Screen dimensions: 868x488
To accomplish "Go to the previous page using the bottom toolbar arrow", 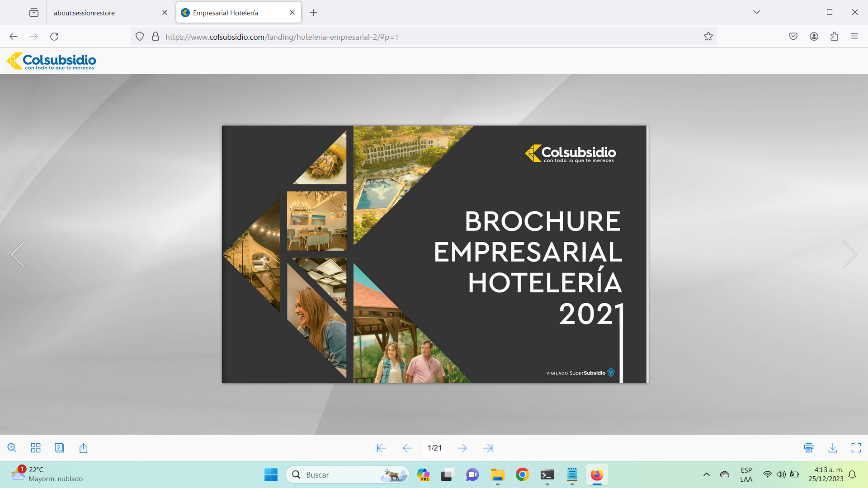I will (x=407, y=448).
